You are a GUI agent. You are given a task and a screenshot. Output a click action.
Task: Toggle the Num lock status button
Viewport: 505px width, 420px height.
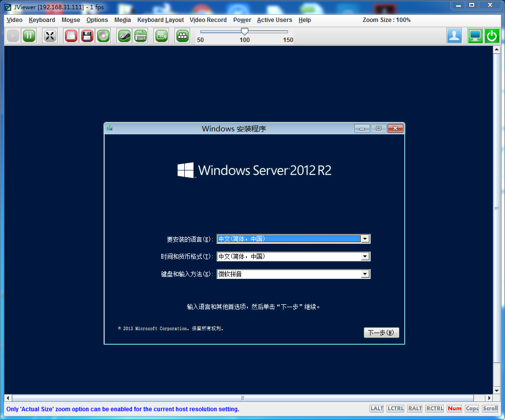454,409
